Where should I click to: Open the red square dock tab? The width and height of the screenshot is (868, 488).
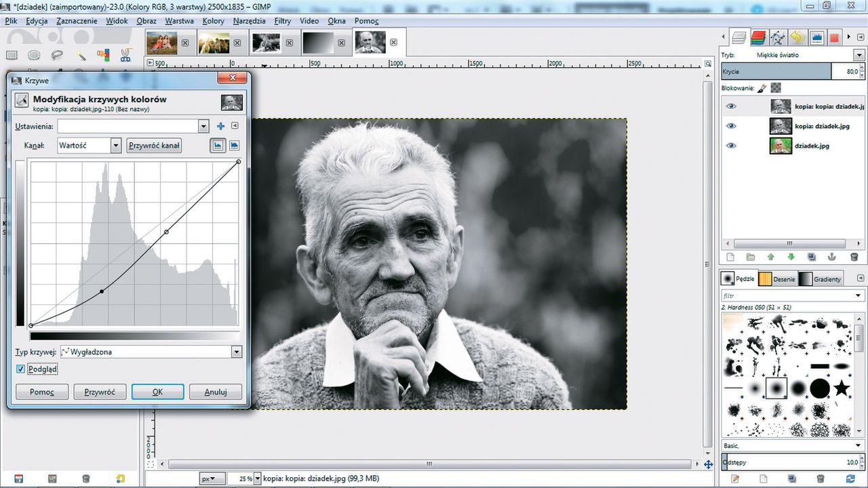[x=835, y=37]
